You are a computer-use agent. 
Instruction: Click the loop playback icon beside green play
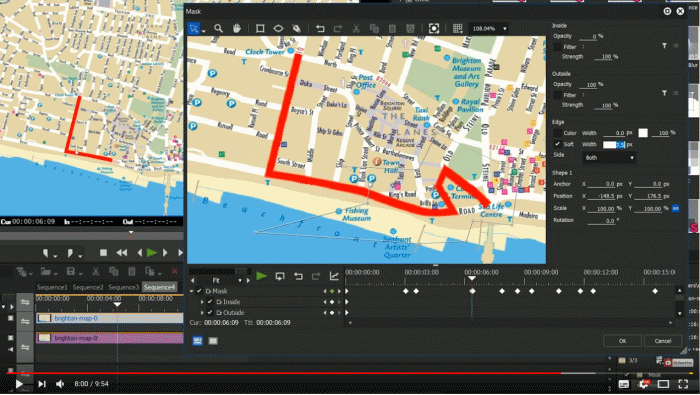coord(280,276)
